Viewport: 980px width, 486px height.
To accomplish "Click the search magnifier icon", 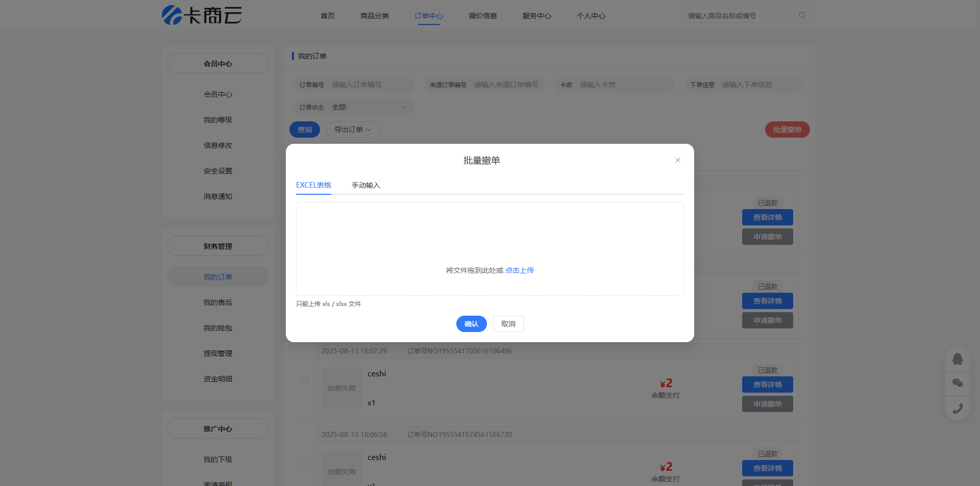I will [x=802, y=15].
